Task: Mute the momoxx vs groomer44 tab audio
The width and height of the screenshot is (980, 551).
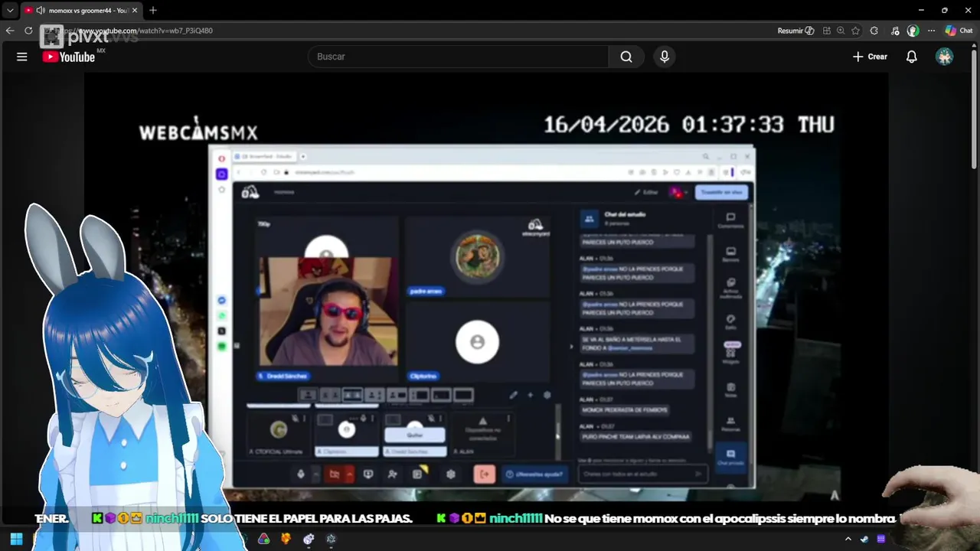Action: click(40, 11)
